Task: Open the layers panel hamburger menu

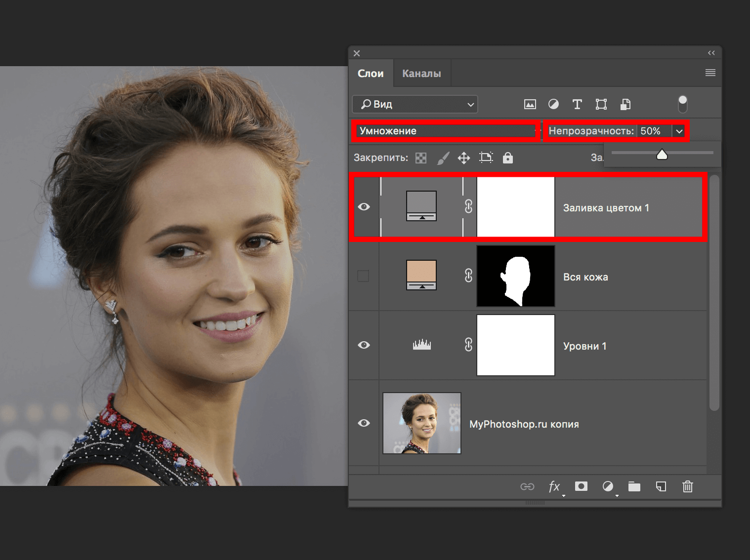Action: coord(710,73)
